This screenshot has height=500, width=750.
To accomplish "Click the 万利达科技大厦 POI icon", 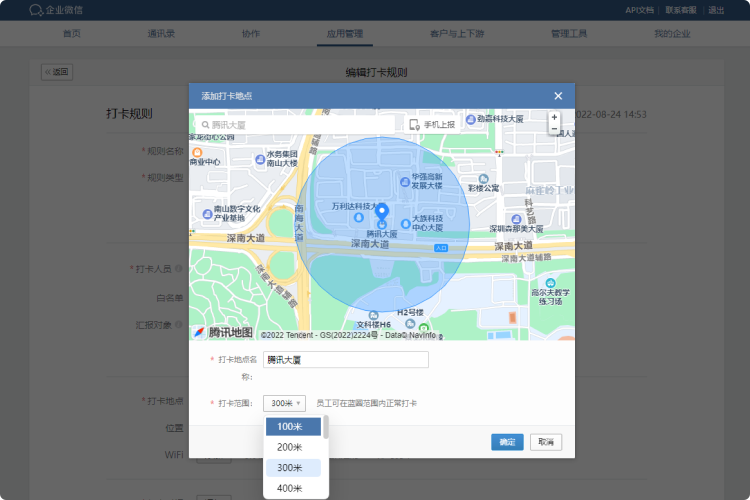I will click(359, 218).
